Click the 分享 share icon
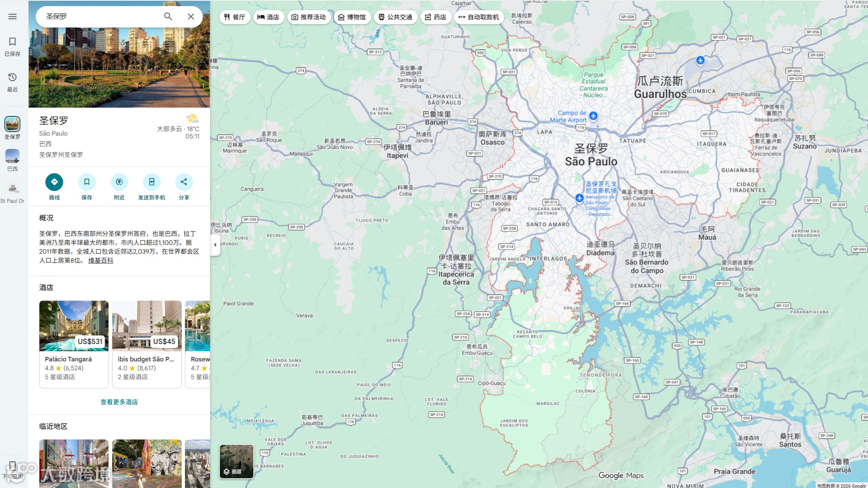 (x=184, y=182)
